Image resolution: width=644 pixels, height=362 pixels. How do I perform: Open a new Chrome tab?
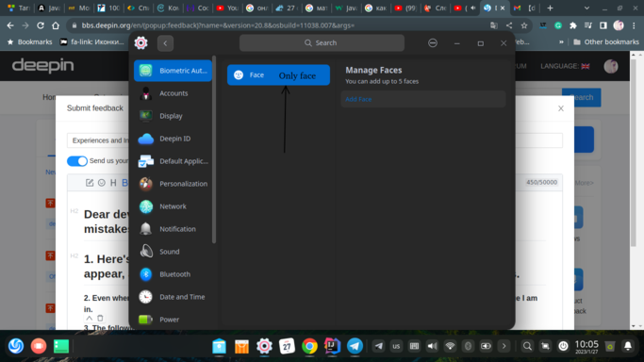550,8
